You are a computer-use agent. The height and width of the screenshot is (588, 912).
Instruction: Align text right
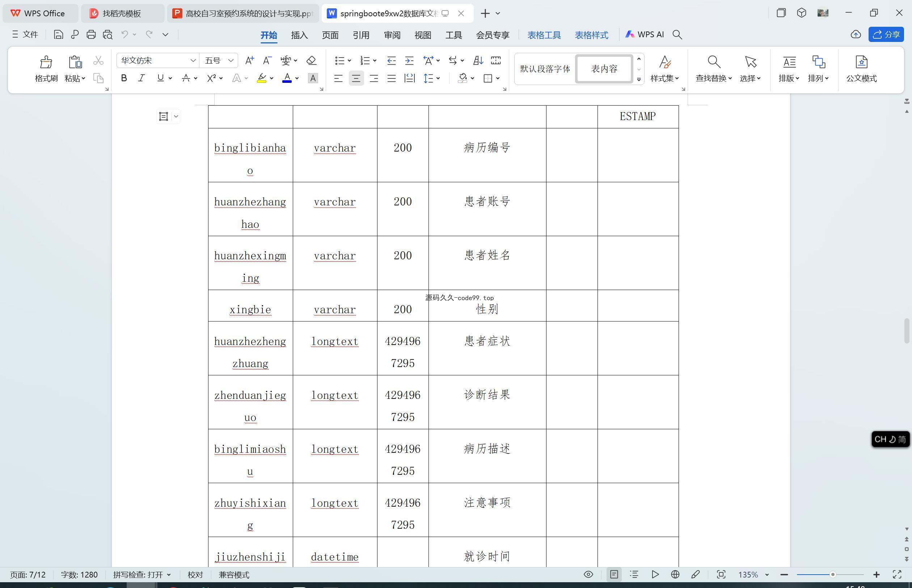click(x=373, y=78)
